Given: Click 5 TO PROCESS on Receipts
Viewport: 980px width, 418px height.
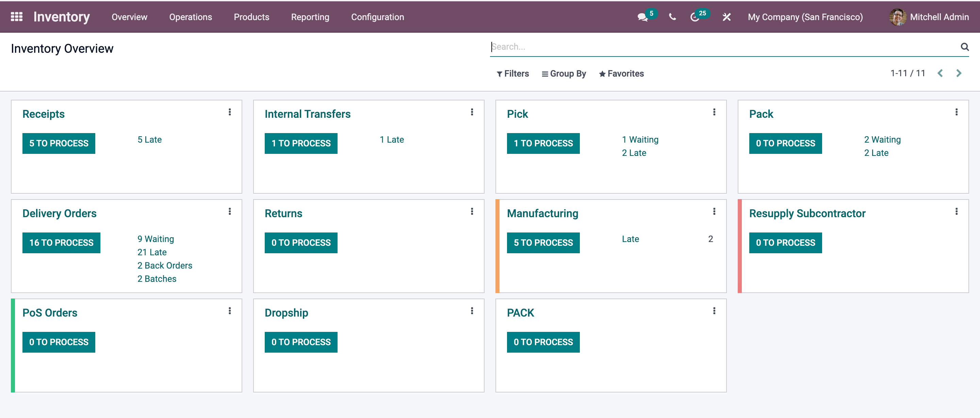Looking at the screenshot, I should click(59, 143).
